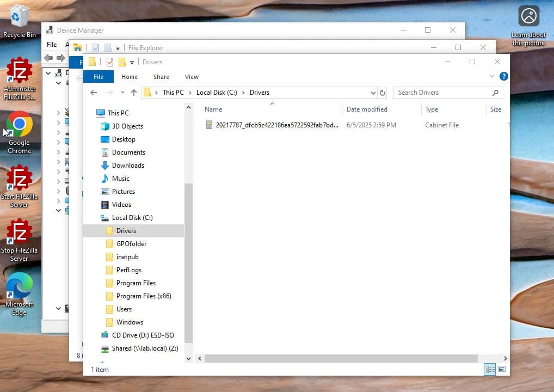Switch to the View ribbon tab

coord(192,77)
